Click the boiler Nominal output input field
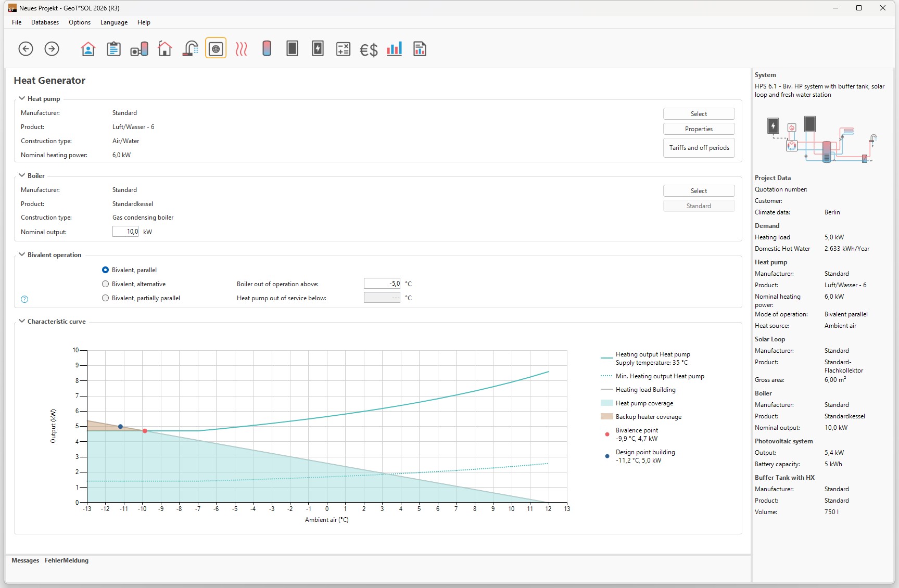This screenshot has width=899, height=588. click(x=125, y=232)
